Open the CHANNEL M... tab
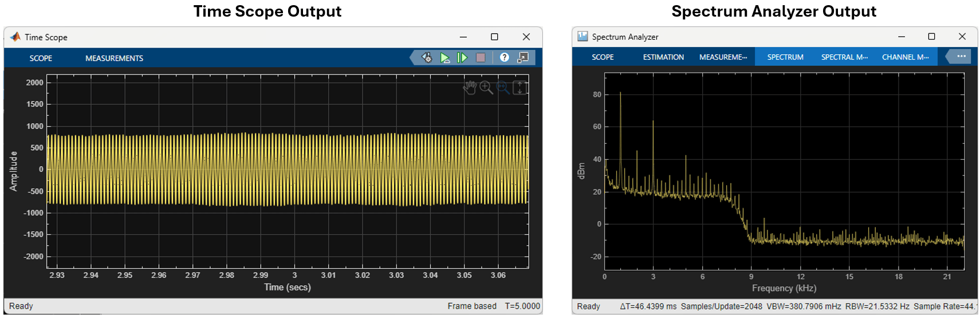Image resolution: width=980 pixels, height=318 pixels. [x=905, y=57]
